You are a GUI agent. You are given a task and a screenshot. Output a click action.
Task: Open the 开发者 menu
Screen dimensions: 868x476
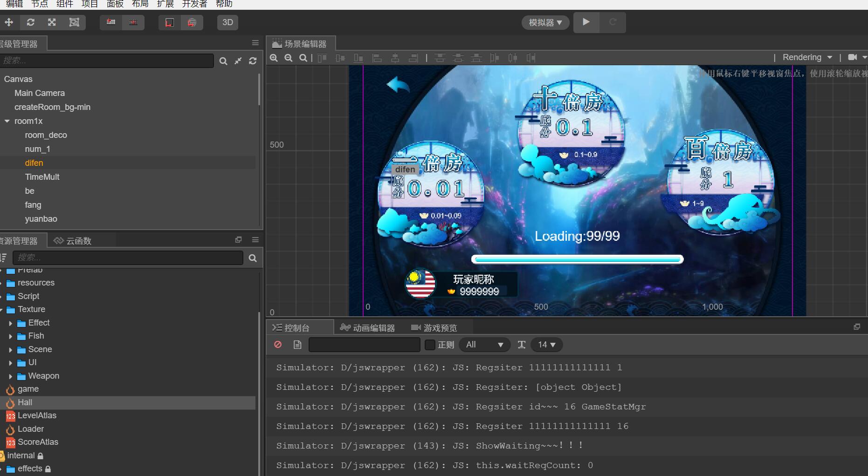pyautogui.click(x=194, y=4)
